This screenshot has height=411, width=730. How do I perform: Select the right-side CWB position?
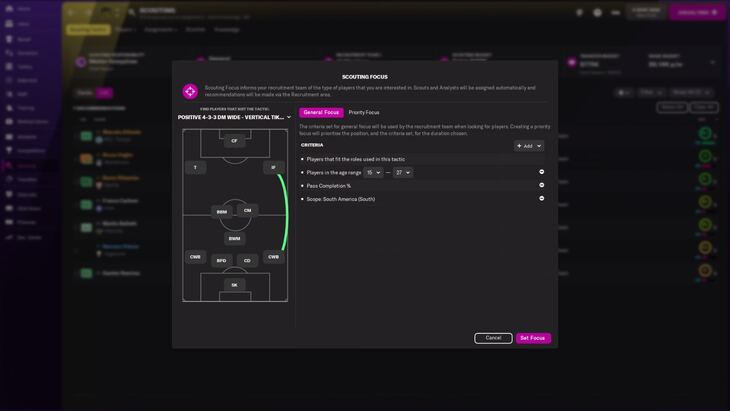pyautogui.click(x=273, y=257)
